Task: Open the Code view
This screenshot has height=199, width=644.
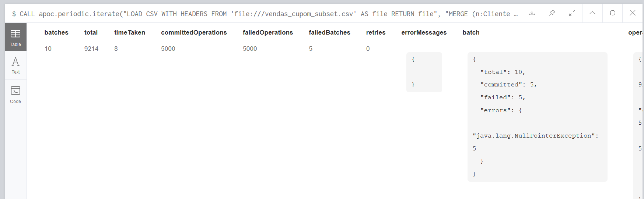Action: click(x=15, y=95)
